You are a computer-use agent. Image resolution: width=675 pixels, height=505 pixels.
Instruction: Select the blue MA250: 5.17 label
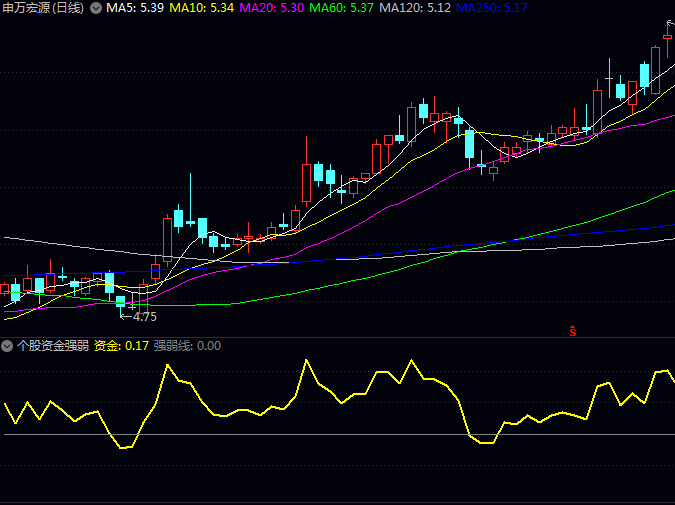tap(492, 8)
